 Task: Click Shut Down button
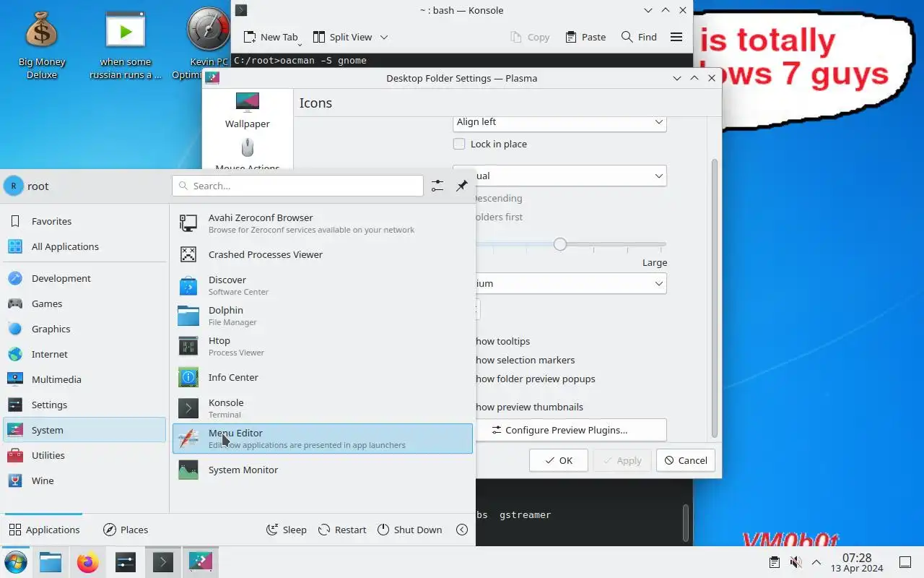[x=409, y=530]
